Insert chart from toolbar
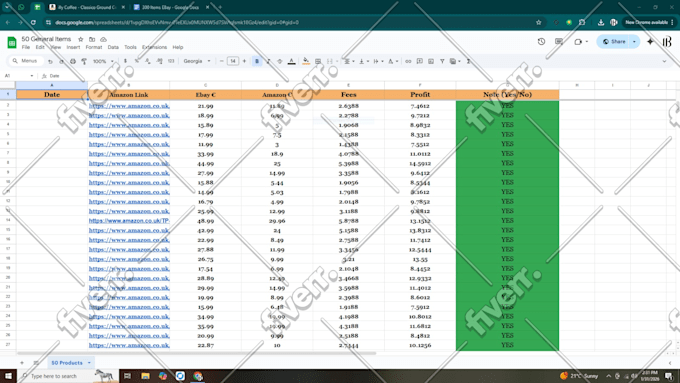This screenshot has width=680, height=383. click(x=431, y=61)
